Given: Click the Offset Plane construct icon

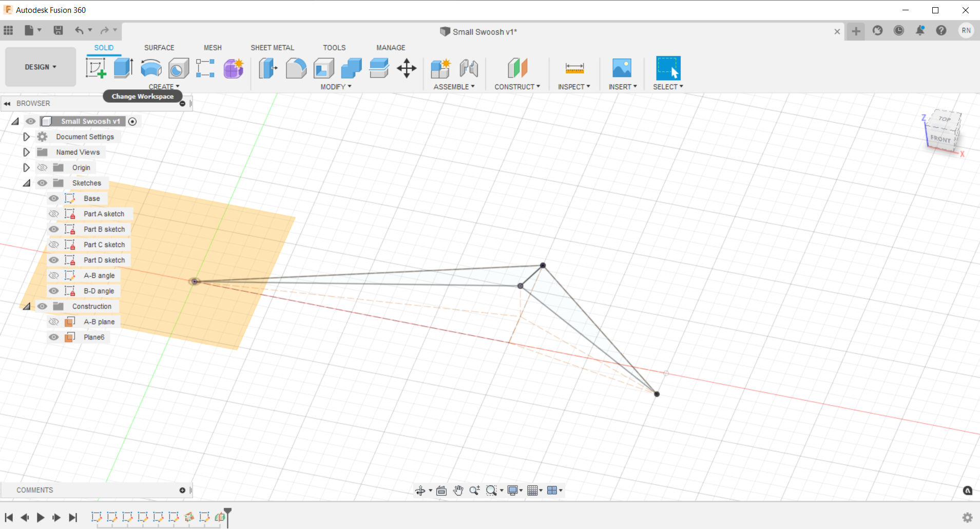Looking at the screenshot, I should pos(517,68).
